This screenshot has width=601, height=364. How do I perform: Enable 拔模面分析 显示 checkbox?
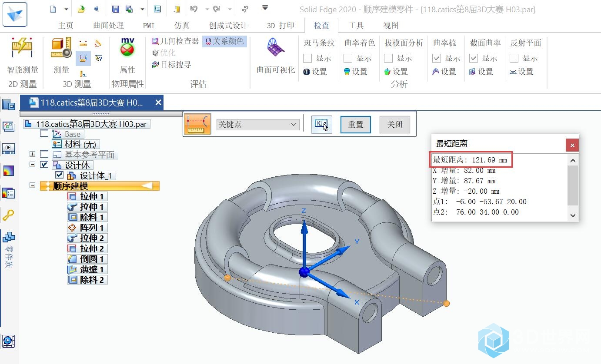pyautogui.click(x=388, y=58)
